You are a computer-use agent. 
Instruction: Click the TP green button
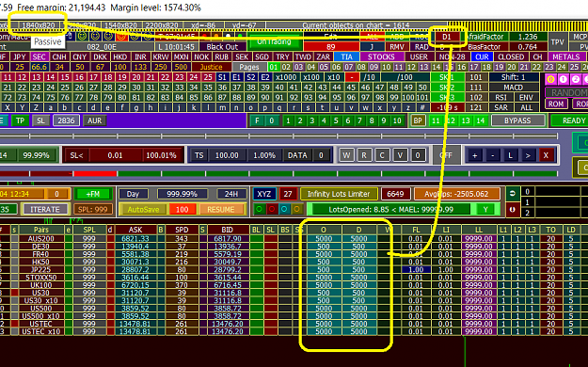click(x=20, y=120)
